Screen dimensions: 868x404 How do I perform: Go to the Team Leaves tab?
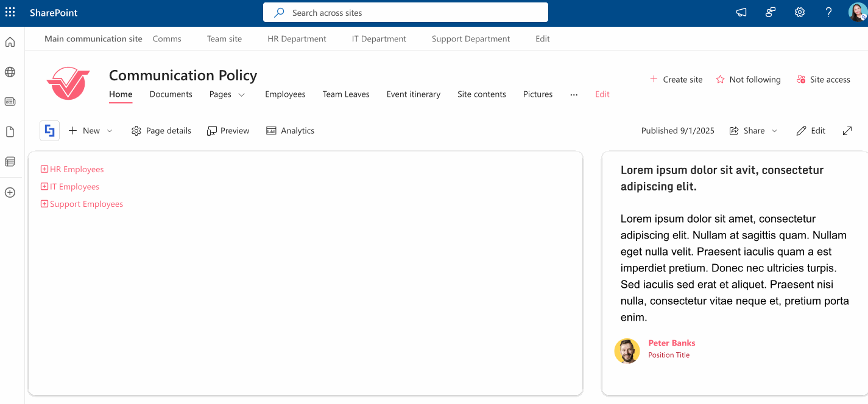click(346, 94)
